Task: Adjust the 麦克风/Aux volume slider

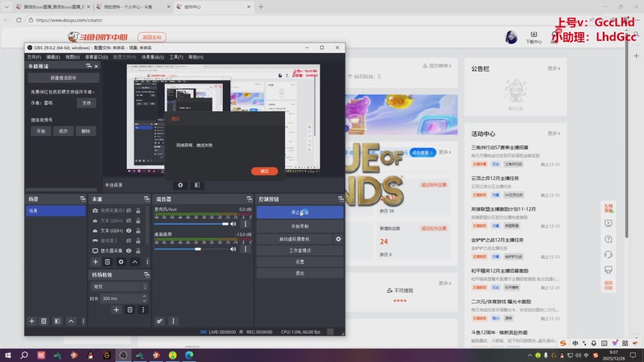Action: click(192, 224)
